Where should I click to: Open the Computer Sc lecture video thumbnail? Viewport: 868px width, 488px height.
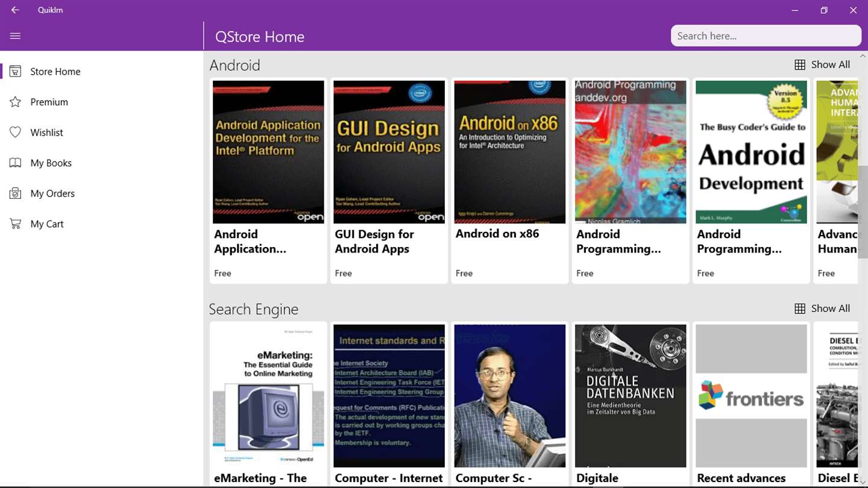coord(510,396)
